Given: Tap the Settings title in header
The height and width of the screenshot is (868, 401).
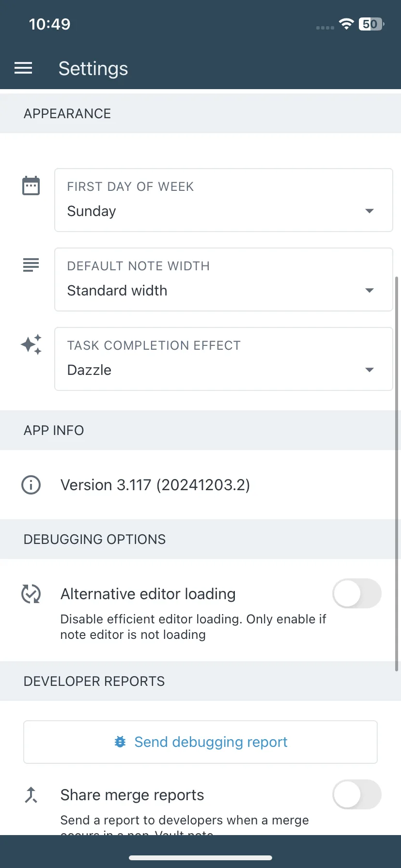Looking at the screenshot, I should click(93, 68).
